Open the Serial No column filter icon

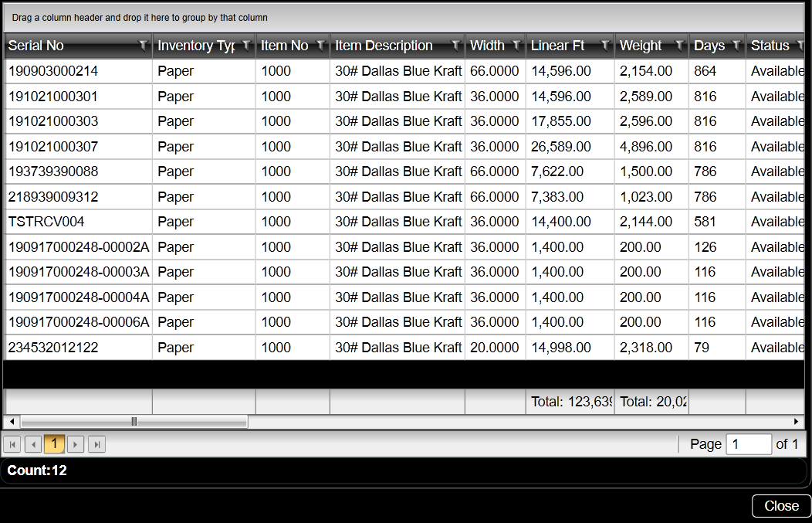[x=143, y=46]
